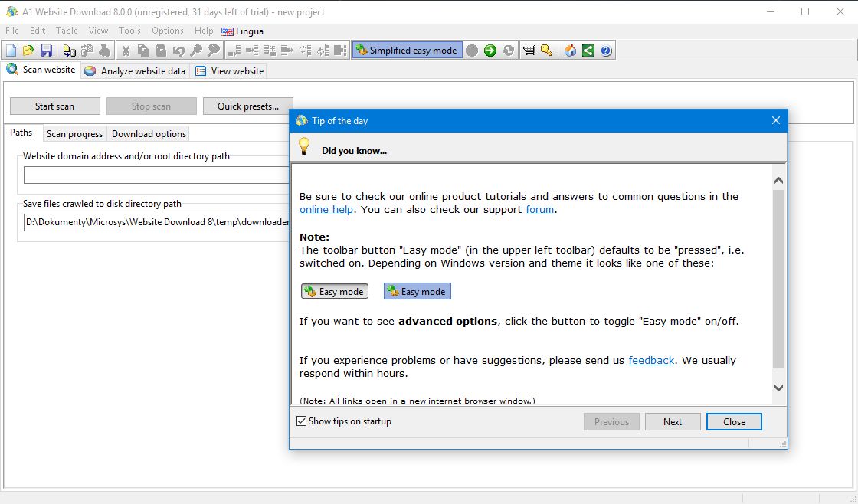Image resolution: width=858 pixels, height=504 pixels.
Task: Open Quick presets
Action: pos(248,106)
